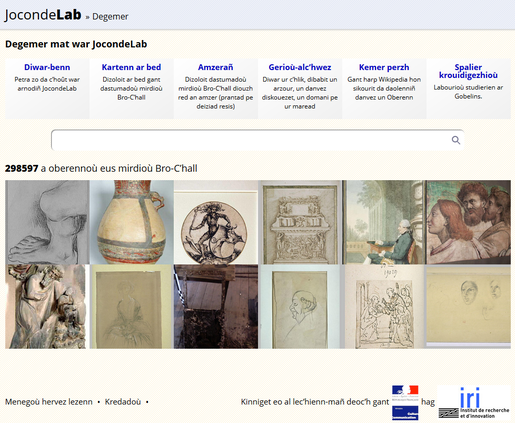Click the JocondeLab site logo
The height and width of the screenshot is (423, 515).
pos(43,15)
